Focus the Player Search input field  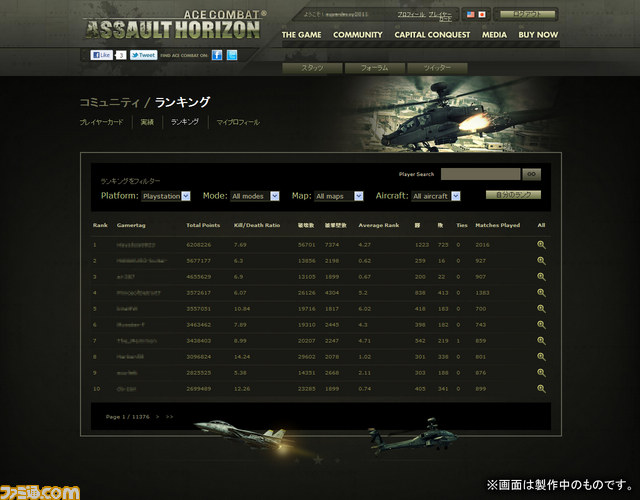pos(480,174)
